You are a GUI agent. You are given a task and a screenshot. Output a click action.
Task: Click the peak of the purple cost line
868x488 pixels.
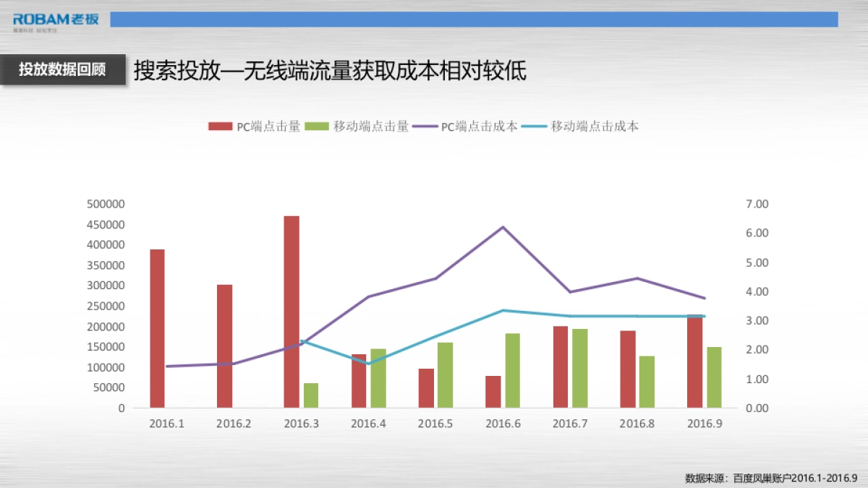point(502,227)
